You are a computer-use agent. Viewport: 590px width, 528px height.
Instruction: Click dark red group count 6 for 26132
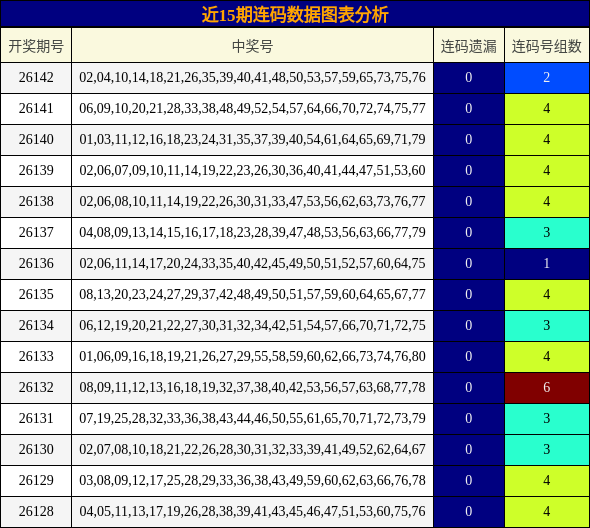point(547,387)
